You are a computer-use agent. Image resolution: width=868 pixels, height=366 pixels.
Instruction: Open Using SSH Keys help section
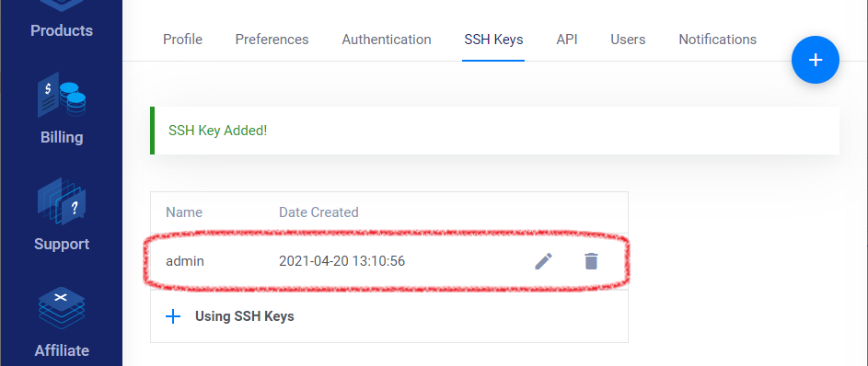pos(244,316)
